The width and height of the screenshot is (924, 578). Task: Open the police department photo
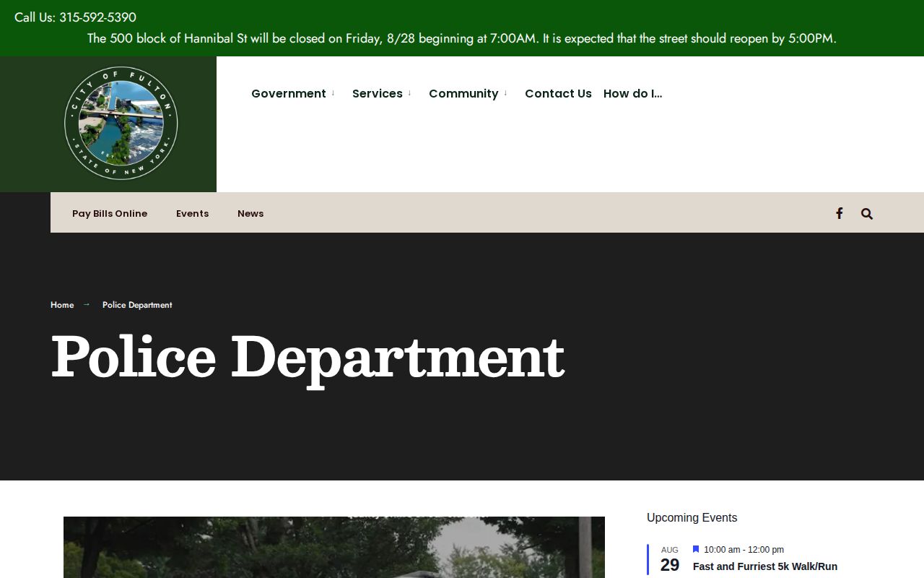tap(334, 547)
